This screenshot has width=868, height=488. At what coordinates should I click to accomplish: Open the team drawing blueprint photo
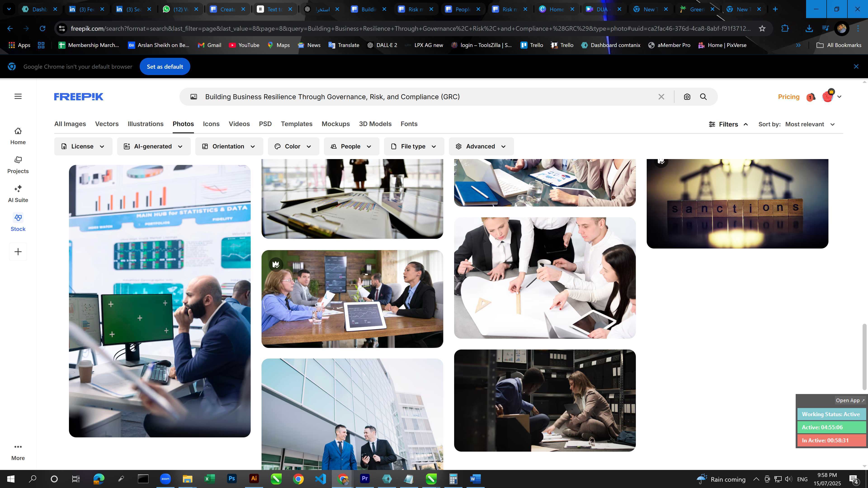pos(545,278)
